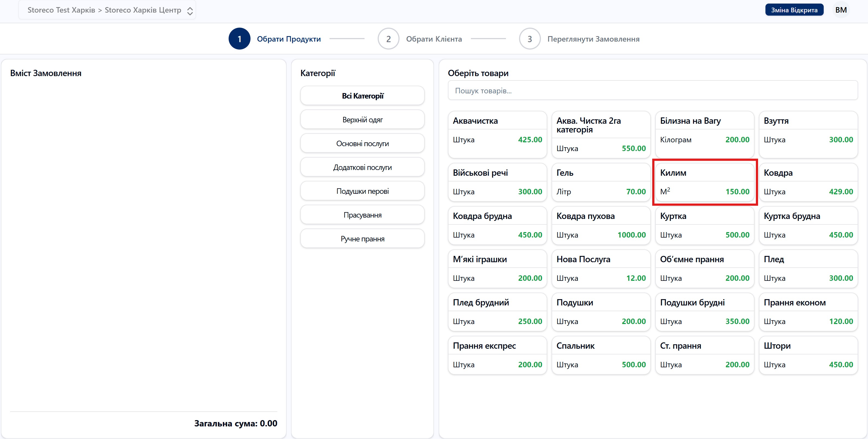Viewport: 868px width, 439px height.
Task: Select step 1 circle 'Обрати Продукти'
Action: pyautogui.click(x=239, y=39)
